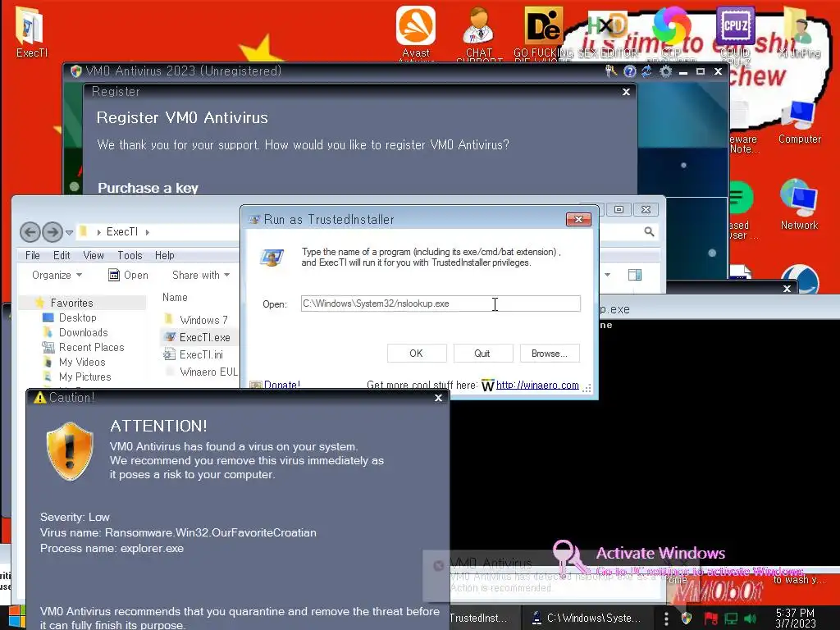Click the ExecTI program icon in Run dialog

coord(272,257)
